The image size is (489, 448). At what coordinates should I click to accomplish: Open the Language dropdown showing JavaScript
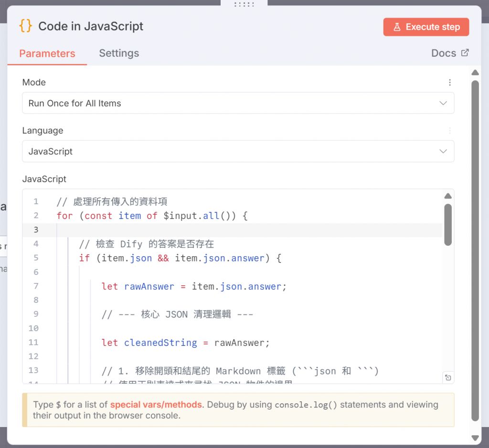tap(238, 151)
